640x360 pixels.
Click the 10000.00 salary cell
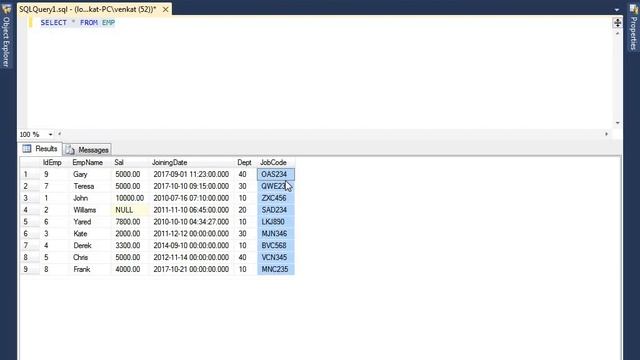click(130, 198)
